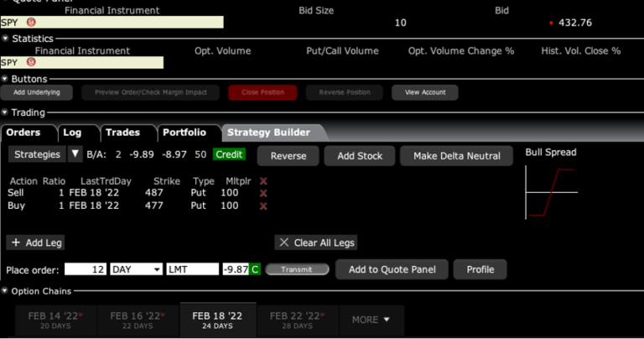This screenshot has width=644, height=339.
Task: Expand the MORE expirations dropdown
Action: tap(371, 320)
